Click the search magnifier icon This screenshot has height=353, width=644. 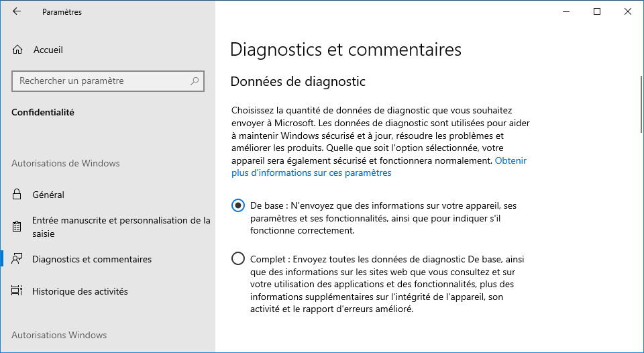(x=195, y=81)
